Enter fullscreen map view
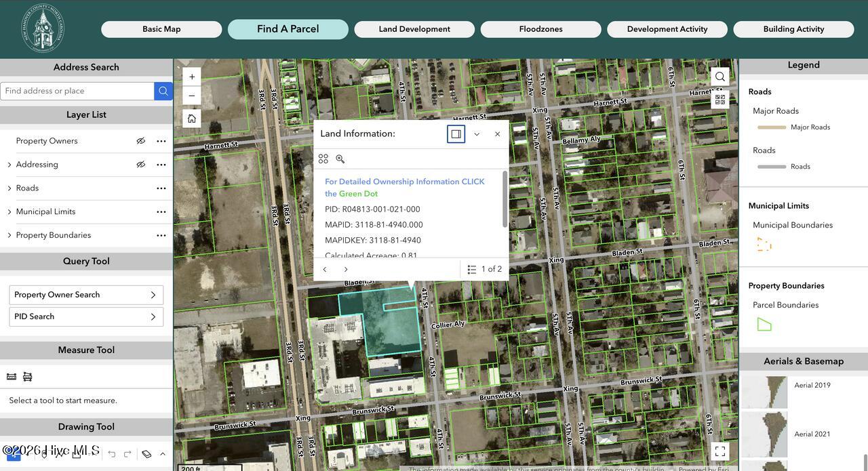 pos(720,451)
